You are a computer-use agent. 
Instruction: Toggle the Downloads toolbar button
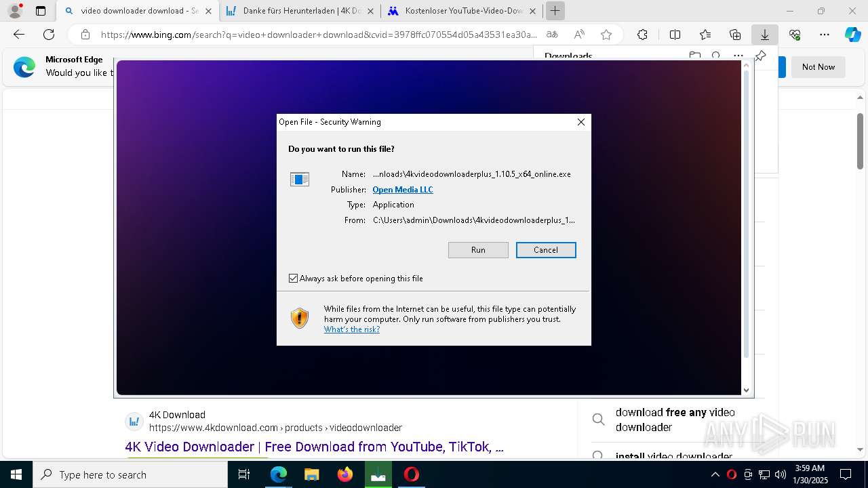[765, 35]
